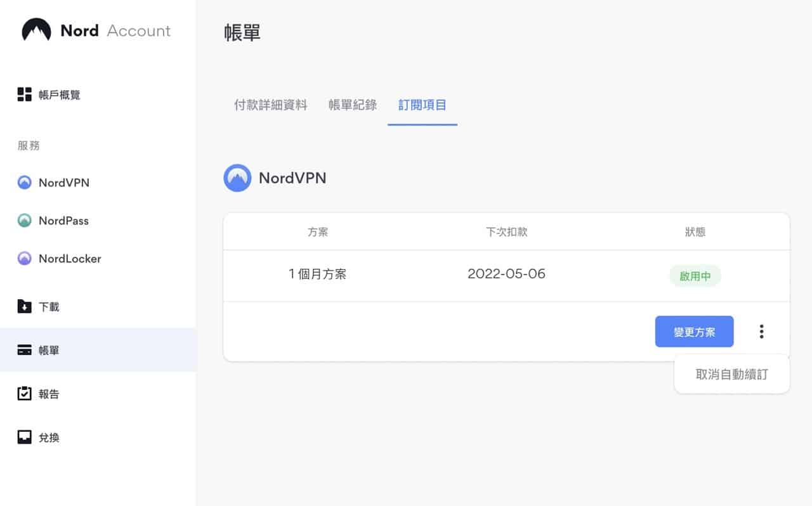The width and height of the screenshot is (812, 506).
Task: Click the NordPass sidebar service icon
Action: pos(24,221)
